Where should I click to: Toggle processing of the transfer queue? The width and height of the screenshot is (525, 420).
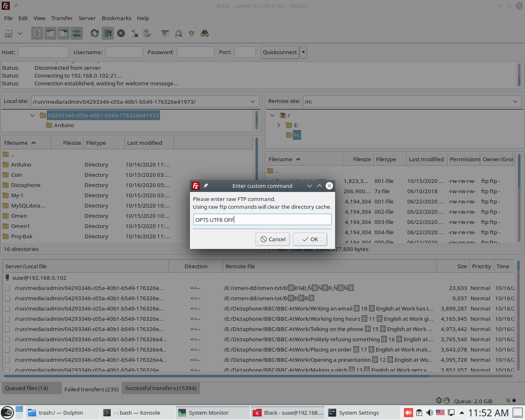pyautogui.click(x=108, y=33)
